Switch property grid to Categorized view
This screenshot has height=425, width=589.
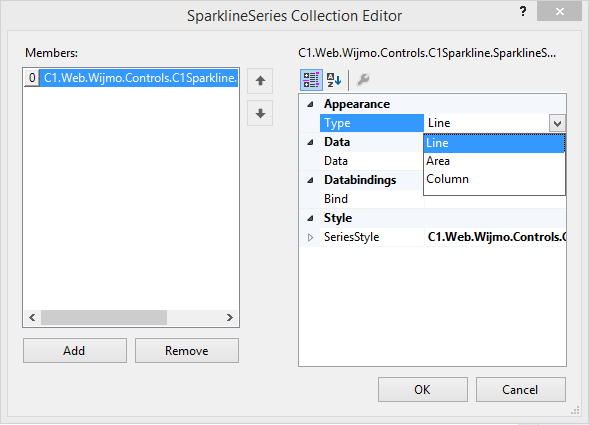pos(311,80)
